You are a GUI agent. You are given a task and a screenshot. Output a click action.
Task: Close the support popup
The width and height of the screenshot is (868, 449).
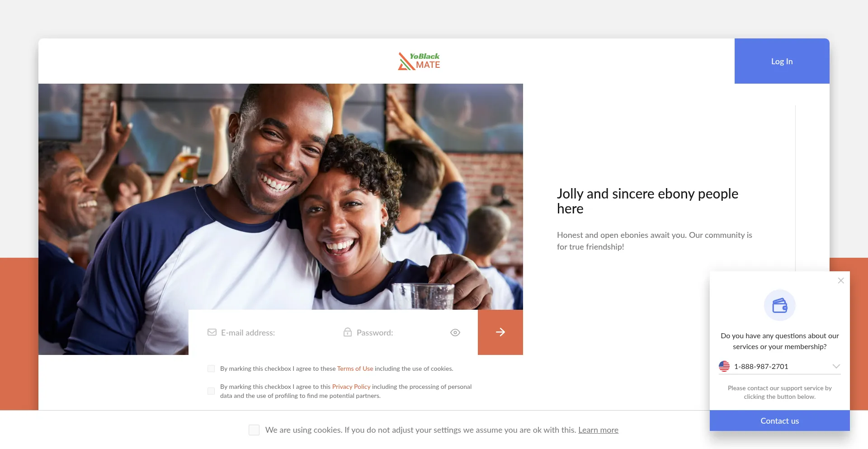(841, 280)
